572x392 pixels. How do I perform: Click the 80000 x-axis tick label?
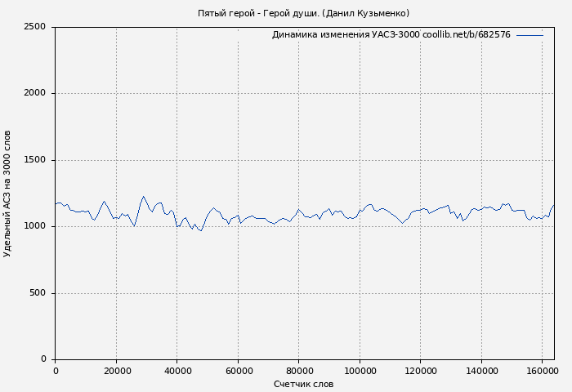(299, 372)
